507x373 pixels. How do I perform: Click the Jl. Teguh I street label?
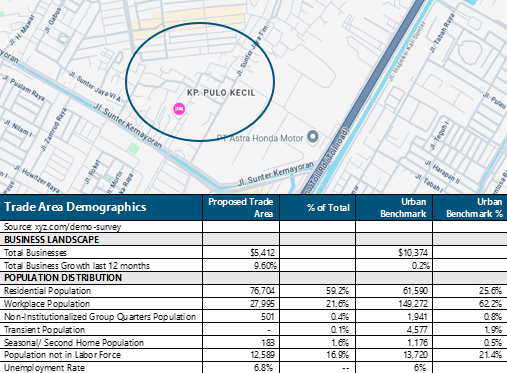[439, 136]
